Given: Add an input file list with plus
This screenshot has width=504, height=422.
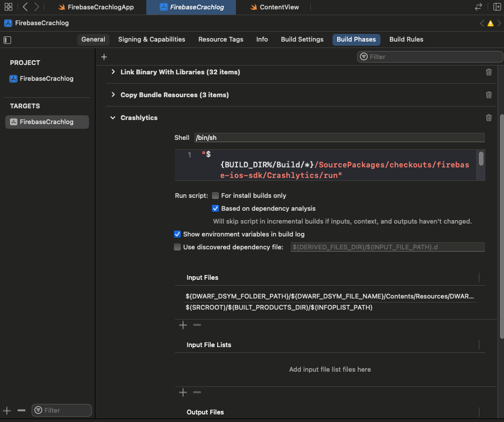Looking at the screenshot, I should (183, 392).
